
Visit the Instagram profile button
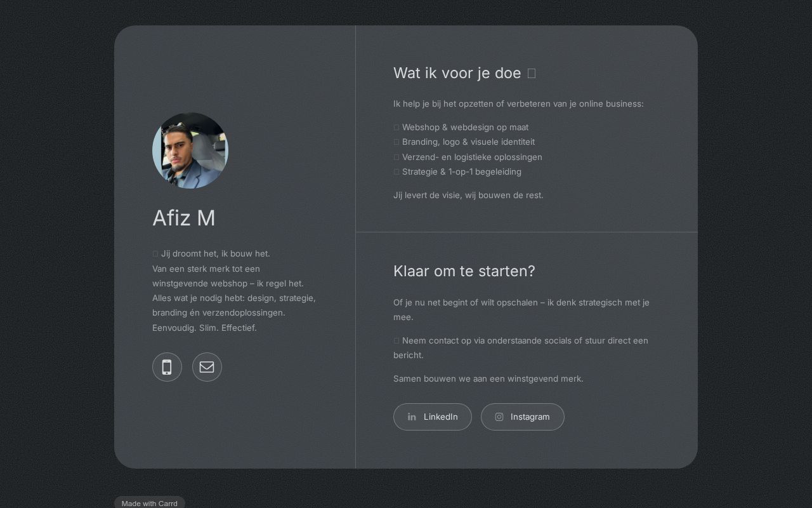click(522, 417)
